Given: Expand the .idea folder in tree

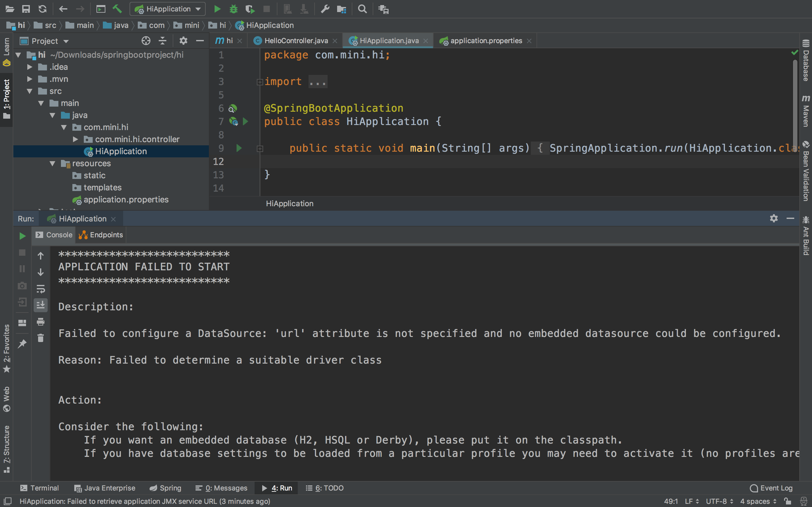Looking at the screenshot, I should tap(30, 67).
